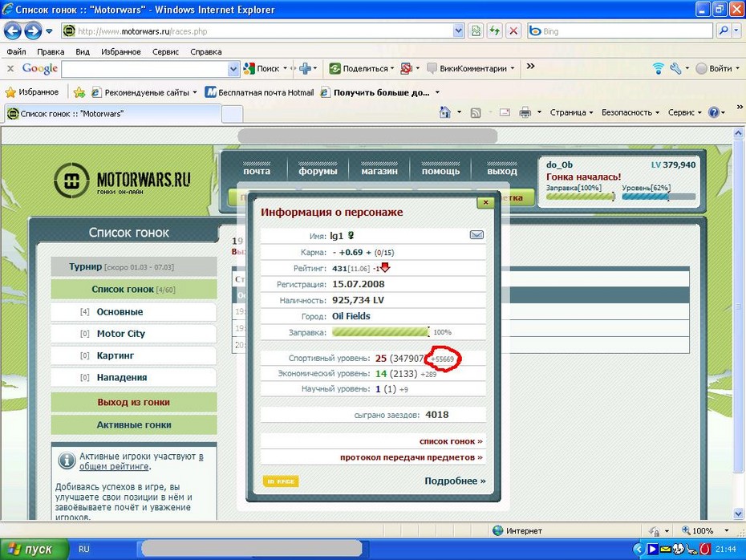Click the red rating-down arrow icon
Viewport: 746px width, 560px height.
click(x=385, y=268)
